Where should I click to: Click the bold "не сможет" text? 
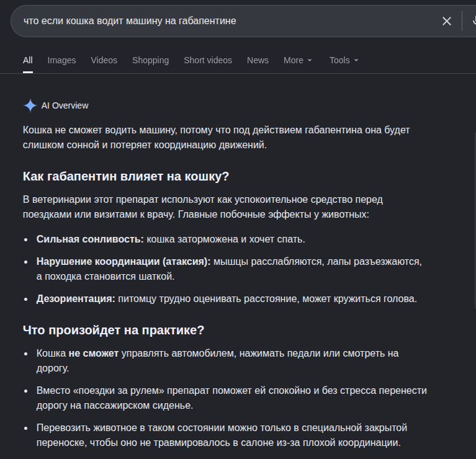click(94, 354)
